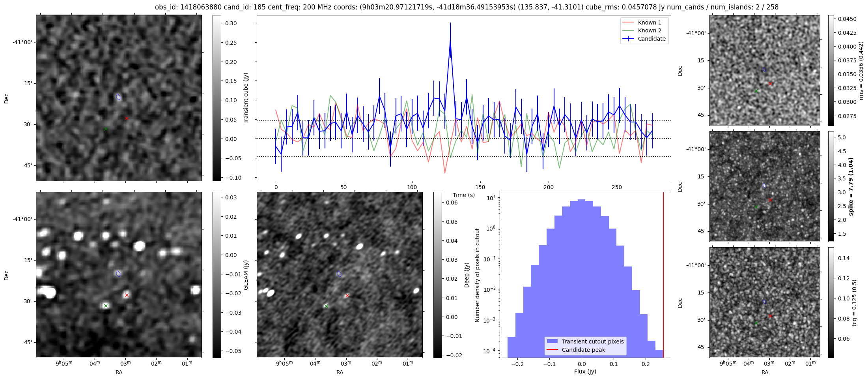The width and height of the screenshot is (868, 379).
Task: Click the green X marker in GLEAM image
Action: point(106,306)
